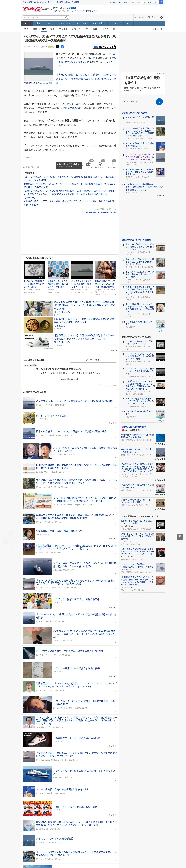Select the 速報 tab
The image size is (186, 868).
38,24
